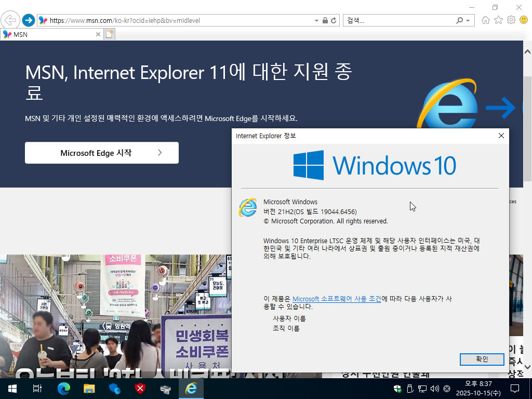This screenshot has height=399, width=532.
Task: Click the gray circled X tray icon
Action: pos(447,389)
